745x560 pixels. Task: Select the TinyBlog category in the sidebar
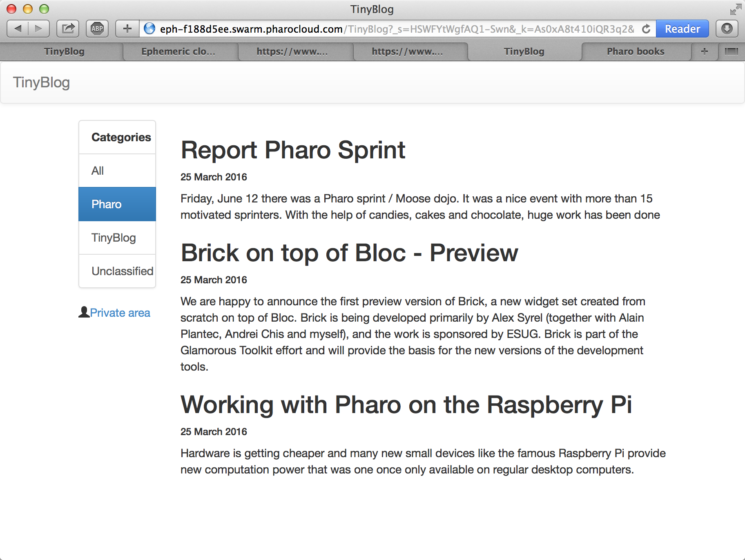pyautogui.click(x=117, y=238)
